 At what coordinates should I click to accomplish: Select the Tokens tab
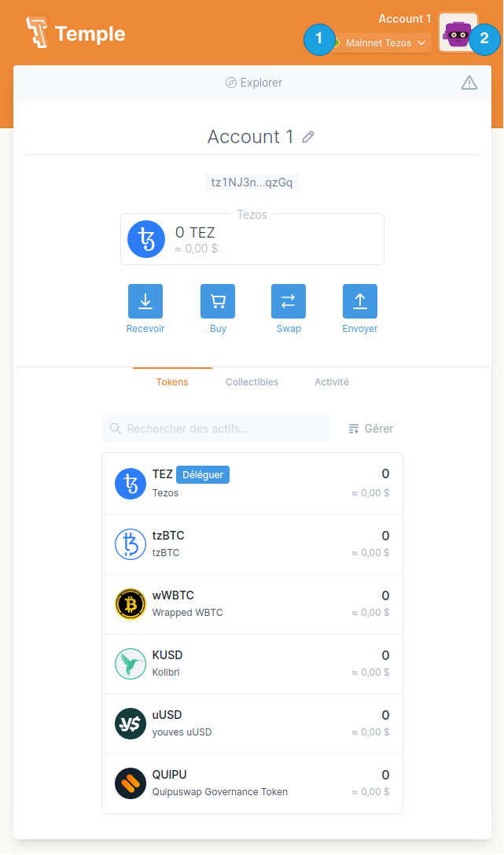tap(172, 382)
